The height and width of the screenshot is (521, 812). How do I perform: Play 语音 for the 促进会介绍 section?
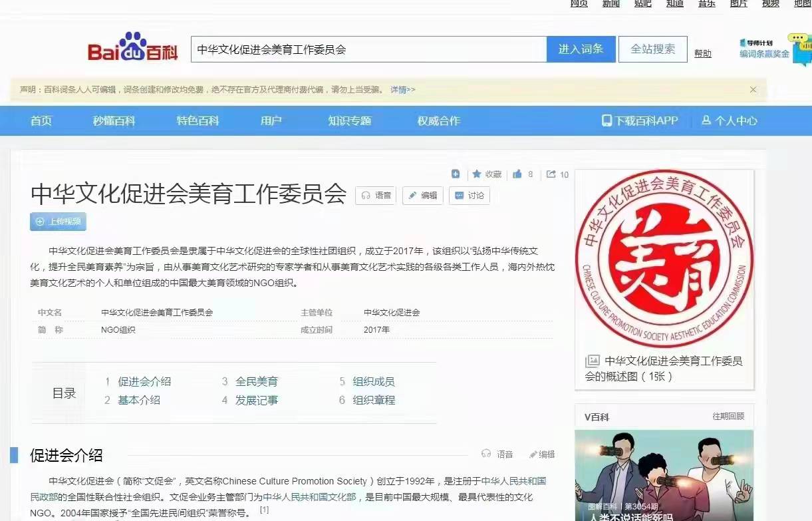click(x=497, y=454)
